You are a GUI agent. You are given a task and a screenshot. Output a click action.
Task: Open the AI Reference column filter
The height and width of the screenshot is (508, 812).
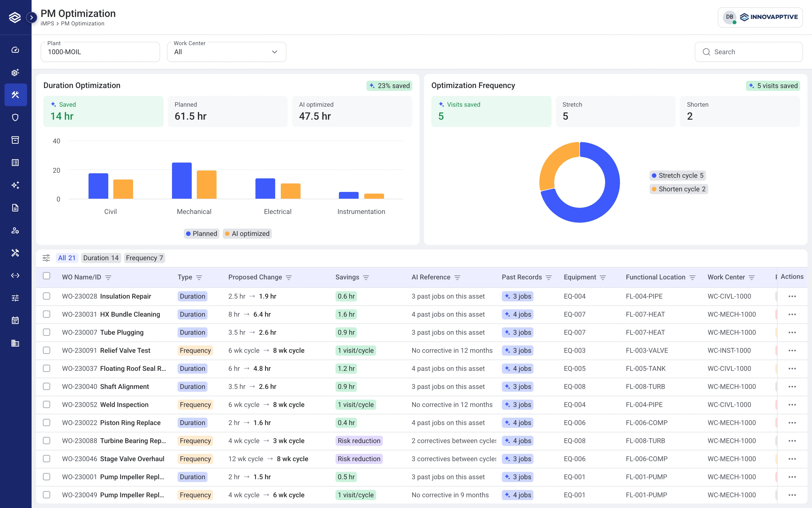tap(457, 277)
